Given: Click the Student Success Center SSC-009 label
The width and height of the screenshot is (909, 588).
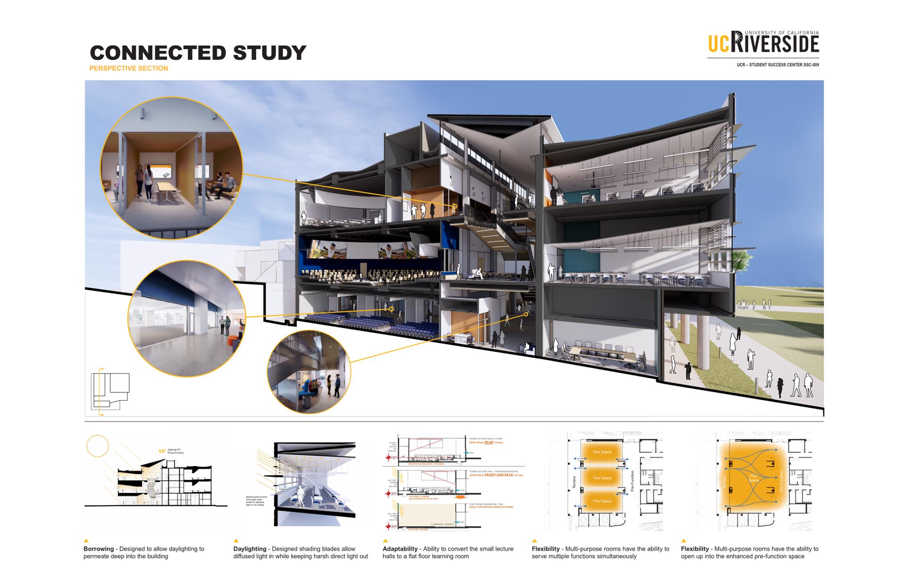Looking at the screenshot, I should [778, 65].
